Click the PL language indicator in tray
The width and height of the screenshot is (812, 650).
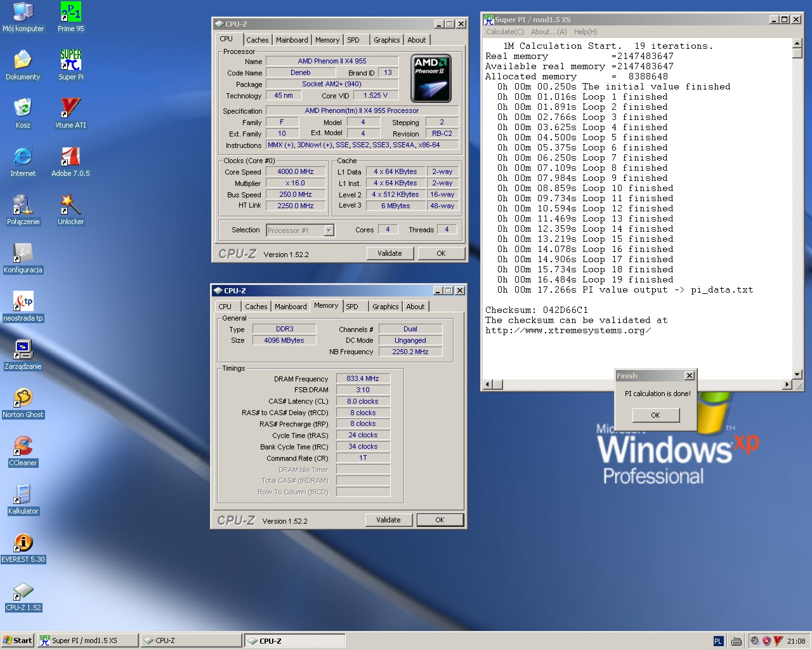[717, 641]
